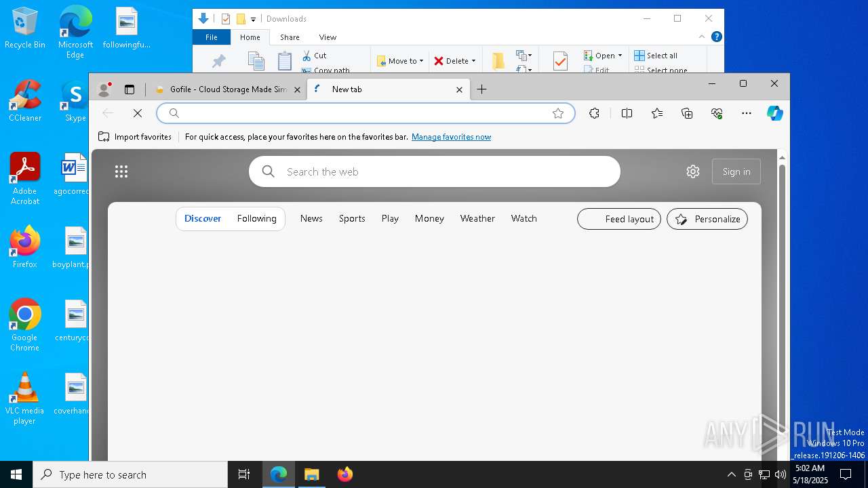Screen dimensions: 868x488
Task: Open notification action center icon
Action: (846, 474)
